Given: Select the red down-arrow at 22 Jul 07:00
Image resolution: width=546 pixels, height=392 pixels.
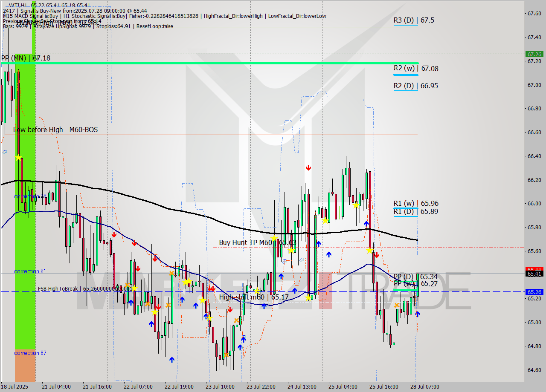Looking at the screenshot, I should point(134,243).
